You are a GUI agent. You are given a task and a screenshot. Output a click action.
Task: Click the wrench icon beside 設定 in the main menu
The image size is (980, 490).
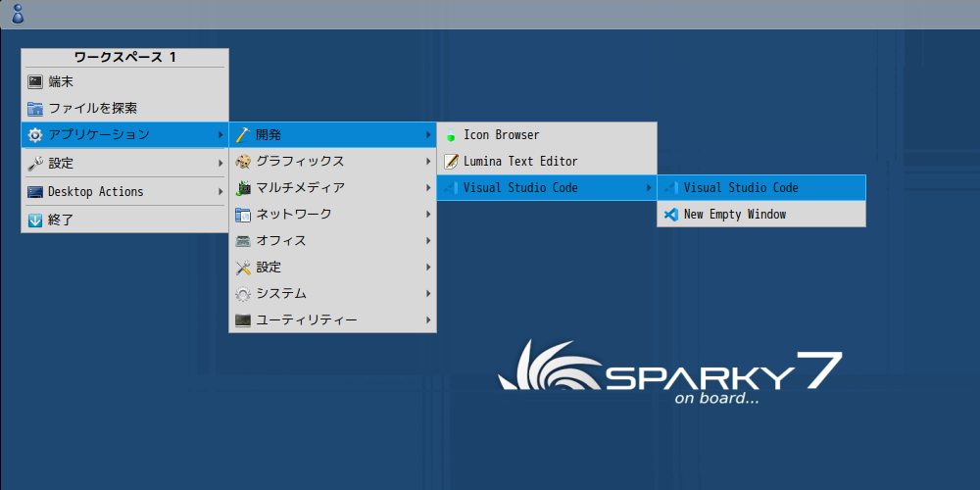(35, 164)
